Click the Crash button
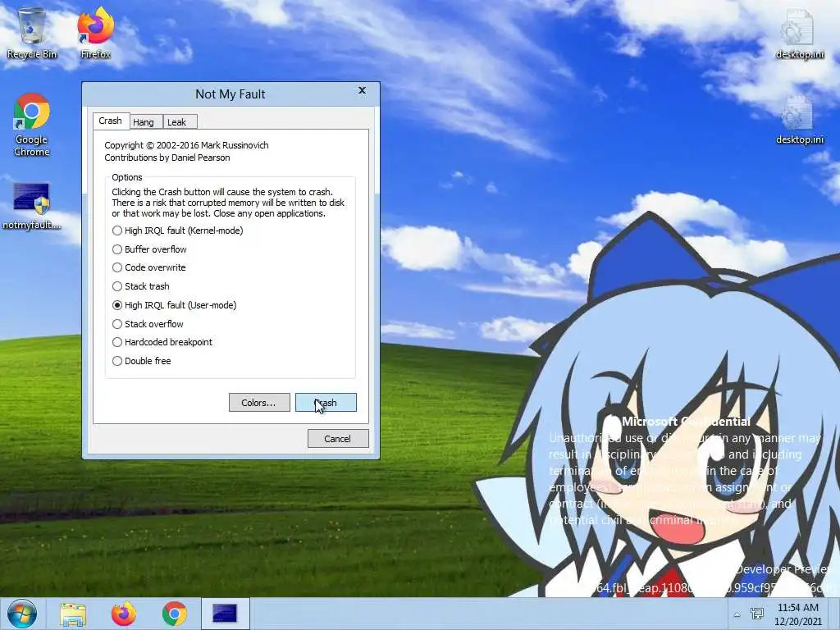The width and height of the screenshot is (840, 630). pyautogui.click(x=326, y=402)
